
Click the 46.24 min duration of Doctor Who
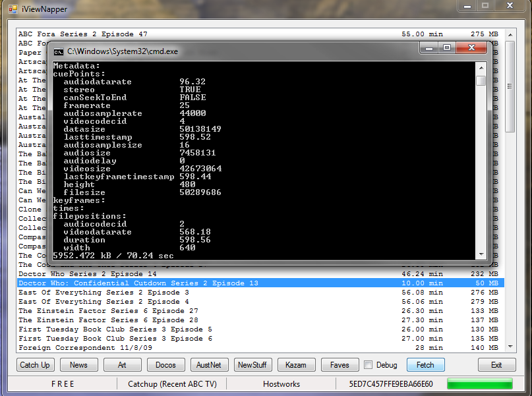point(422,273)
